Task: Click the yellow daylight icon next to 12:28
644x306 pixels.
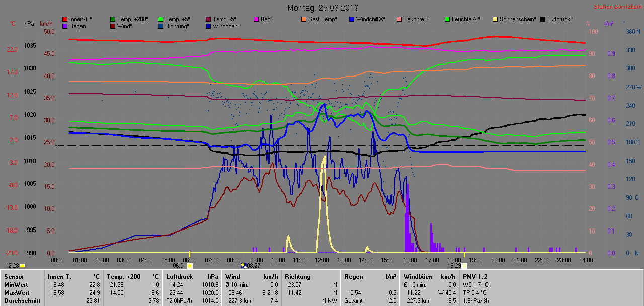Action: 23,266
